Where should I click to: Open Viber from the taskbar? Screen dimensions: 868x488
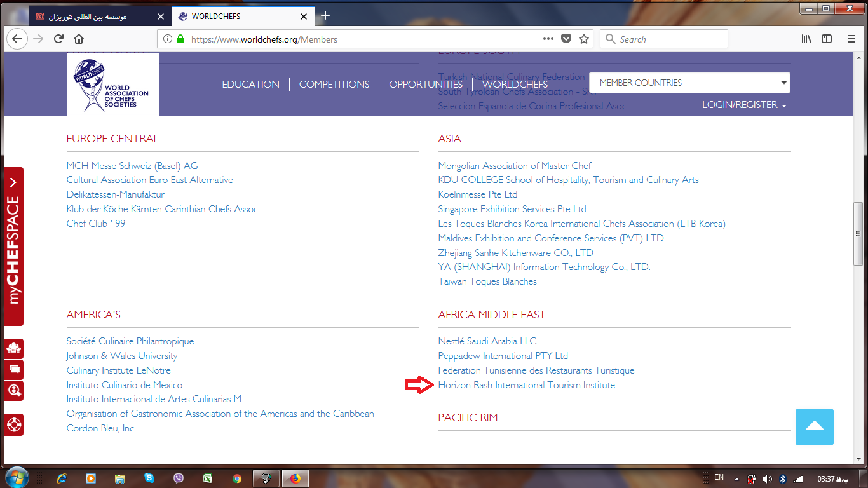click(x=179, y=478)
